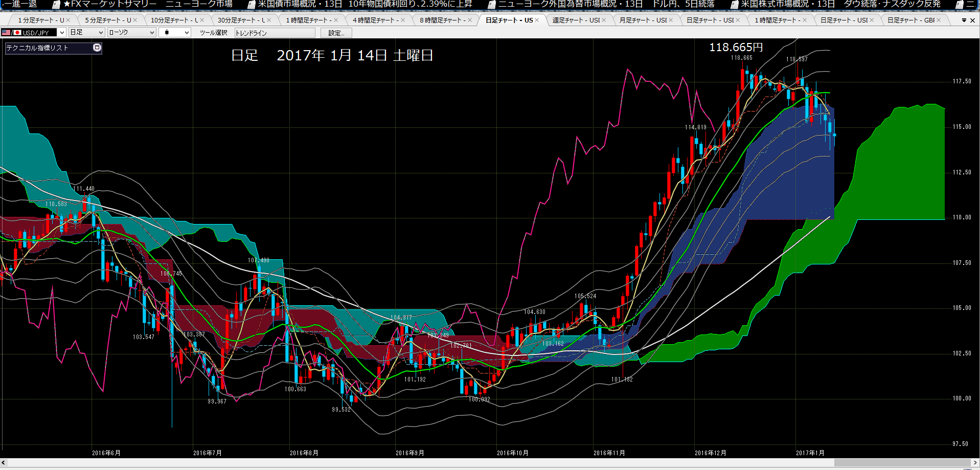Switch to the 8時間足チャート tab
The width and height of the screenshot is (980, 470).
click(443, 20)
